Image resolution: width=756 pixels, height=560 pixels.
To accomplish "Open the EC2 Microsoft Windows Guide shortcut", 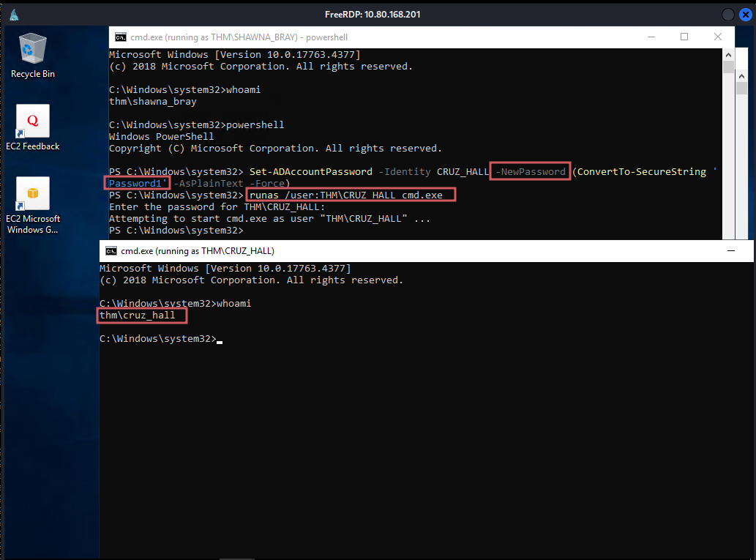I will coord(33,194).
